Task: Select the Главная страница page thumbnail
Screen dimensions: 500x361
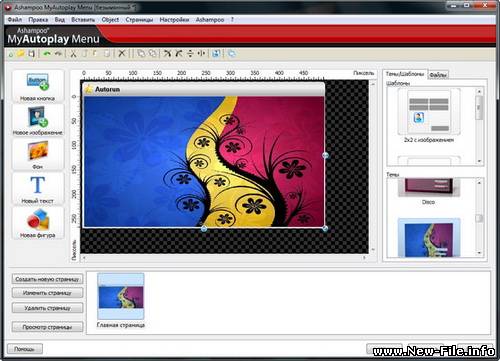Action: coord(121,297)
